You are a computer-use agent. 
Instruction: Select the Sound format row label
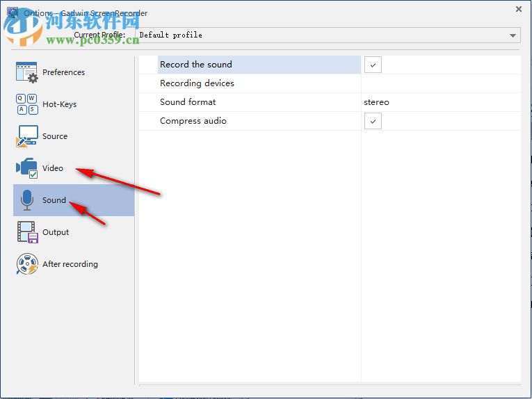click(188, 101)
